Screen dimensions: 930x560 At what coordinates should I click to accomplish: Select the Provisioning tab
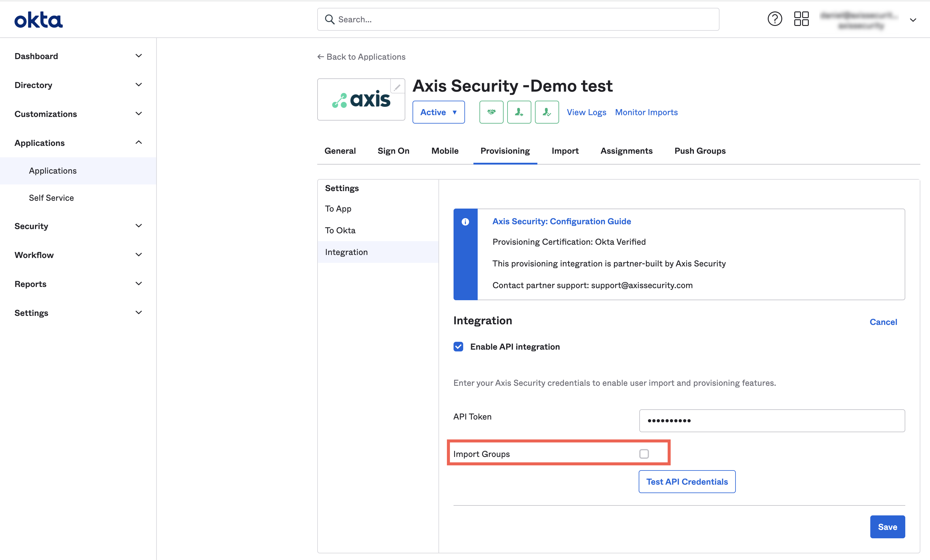click(505, 151)
